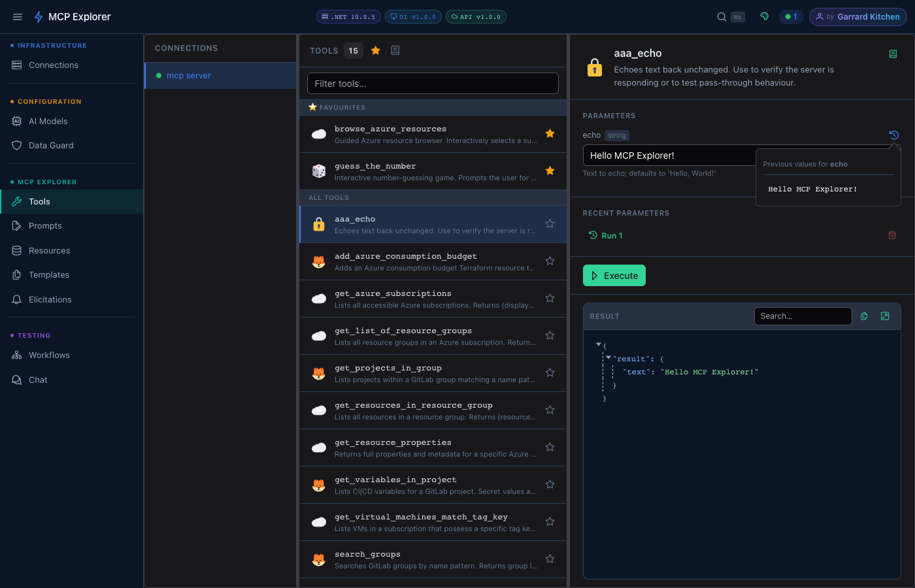
Task: Show favourite tools via star icon in Tools header
Action: 376,50
